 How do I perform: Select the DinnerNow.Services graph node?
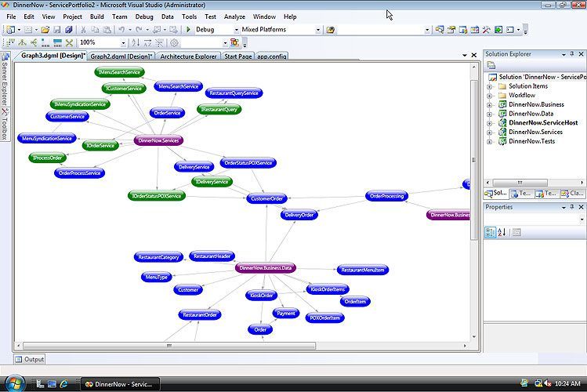(159, 141)
